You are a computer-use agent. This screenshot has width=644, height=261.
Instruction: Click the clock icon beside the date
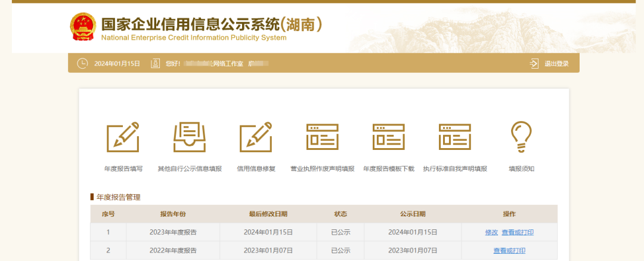[82, 63]
